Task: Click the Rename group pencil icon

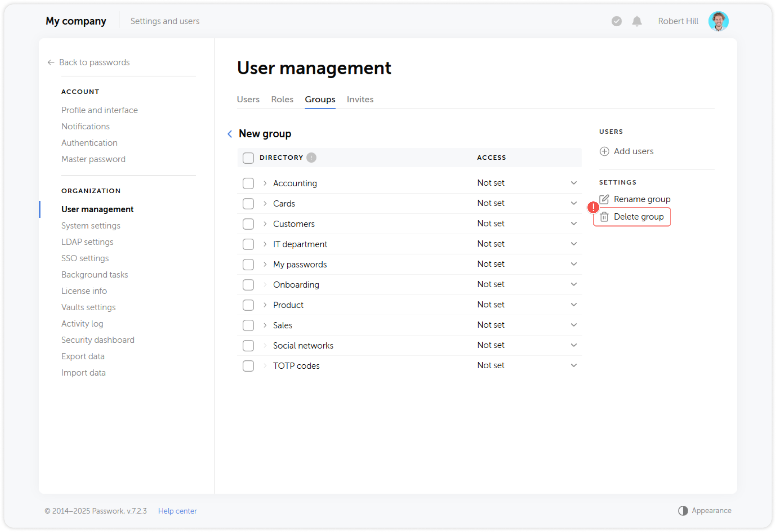Action: 604,199
